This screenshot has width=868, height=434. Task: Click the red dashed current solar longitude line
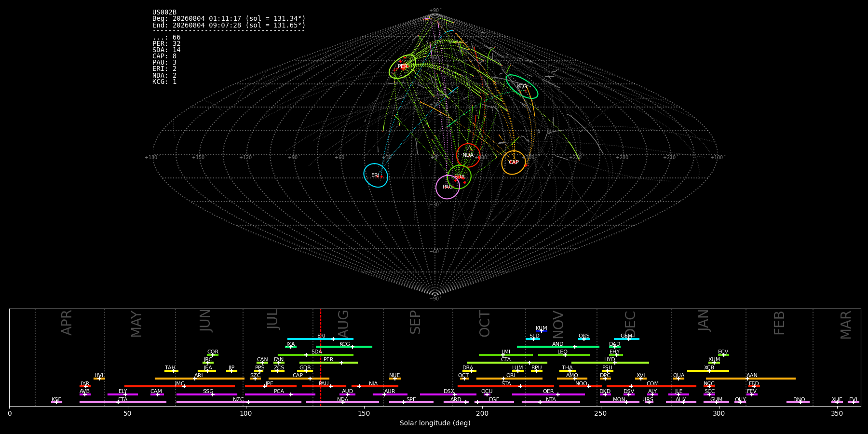[320, 357]
